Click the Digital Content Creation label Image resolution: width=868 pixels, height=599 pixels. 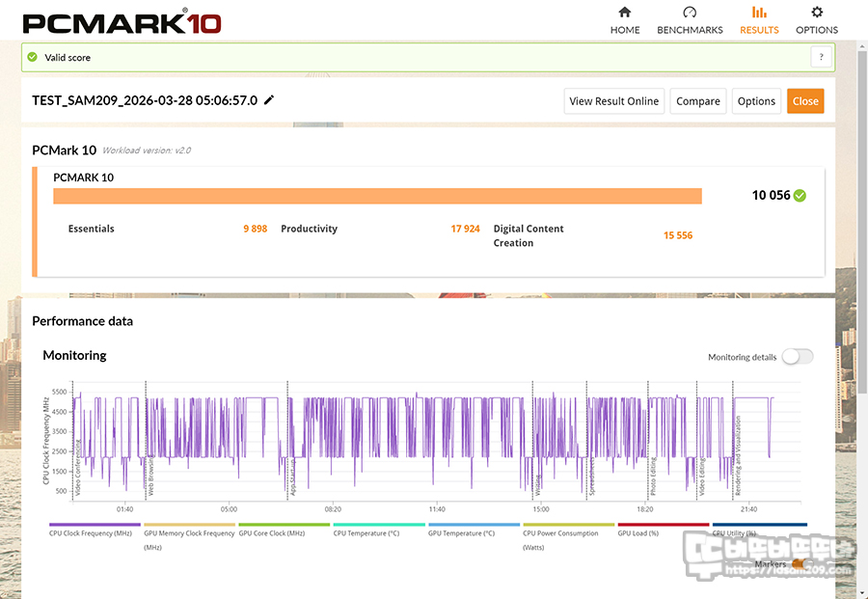coord(529,235)
